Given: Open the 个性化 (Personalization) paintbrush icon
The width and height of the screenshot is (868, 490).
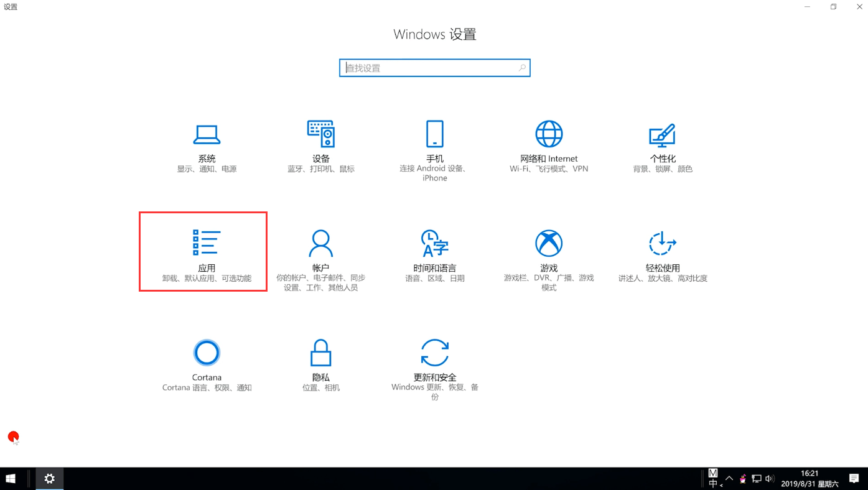Looking at the screenshot, I should point(663,134).
